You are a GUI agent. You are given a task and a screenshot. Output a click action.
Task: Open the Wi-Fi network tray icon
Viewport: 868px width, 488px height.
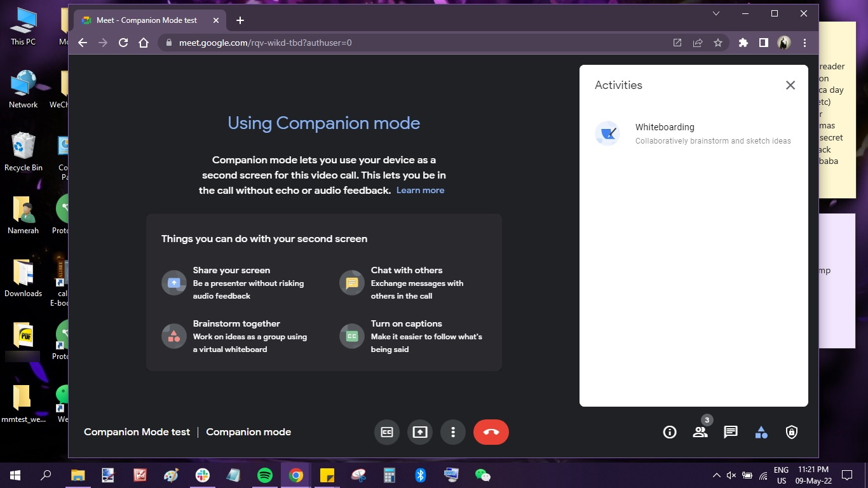pyautogui.click(x=763, y=475)
